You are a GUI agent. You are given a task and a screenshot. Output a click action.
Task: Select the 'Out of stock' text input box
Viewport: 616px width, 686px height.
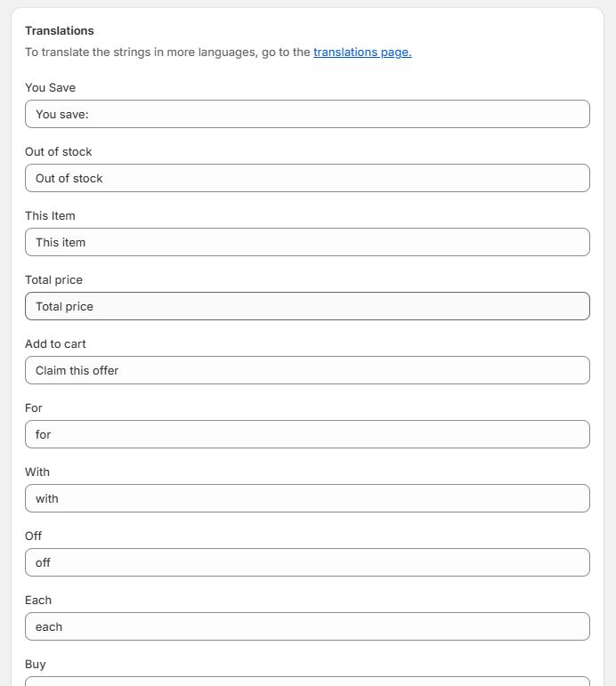pyautogui.click(x=307, y=178)
